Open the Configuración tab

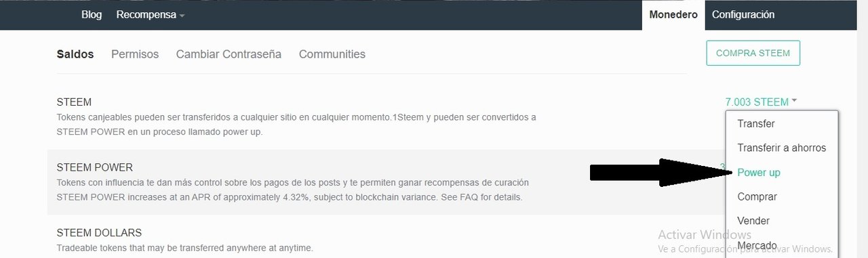743,15
